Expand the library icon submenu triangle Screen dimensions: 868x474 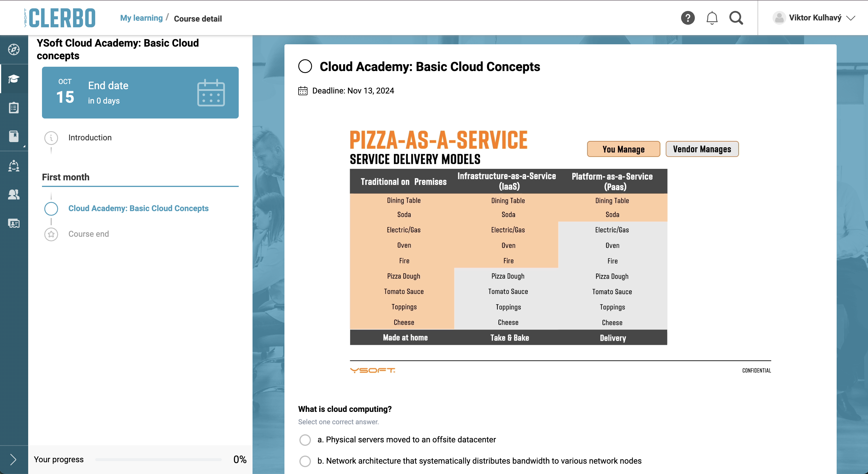(x=24, y=146)
